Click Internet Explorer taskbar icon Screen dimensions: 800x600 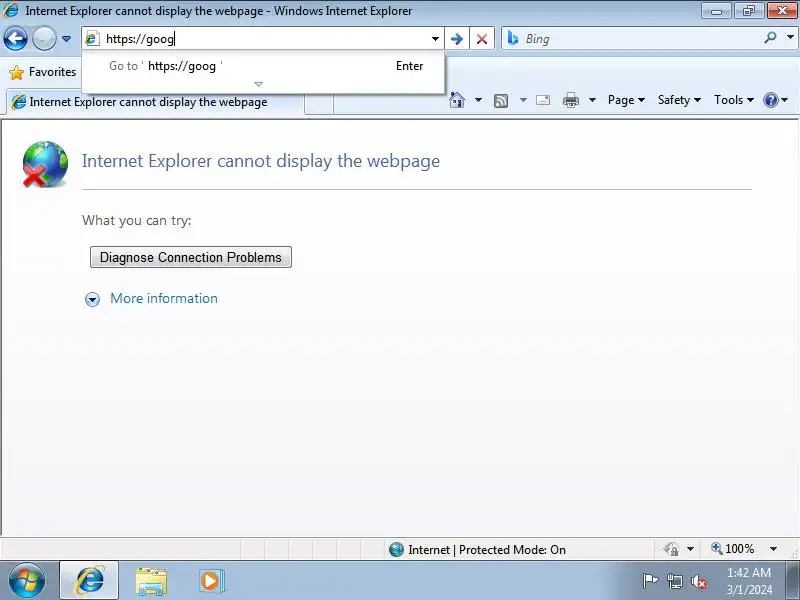[89, 580]
